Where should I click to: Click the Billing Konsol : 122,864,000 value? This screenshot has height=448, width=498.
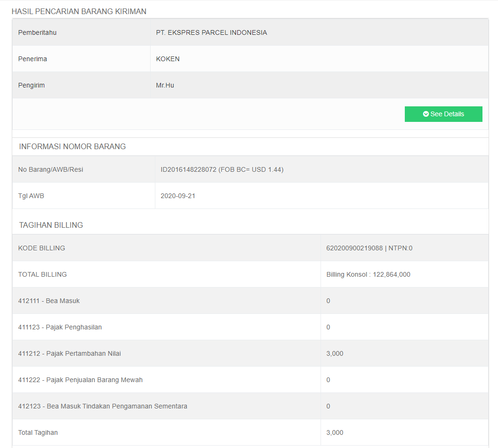[x=369, y=275]
